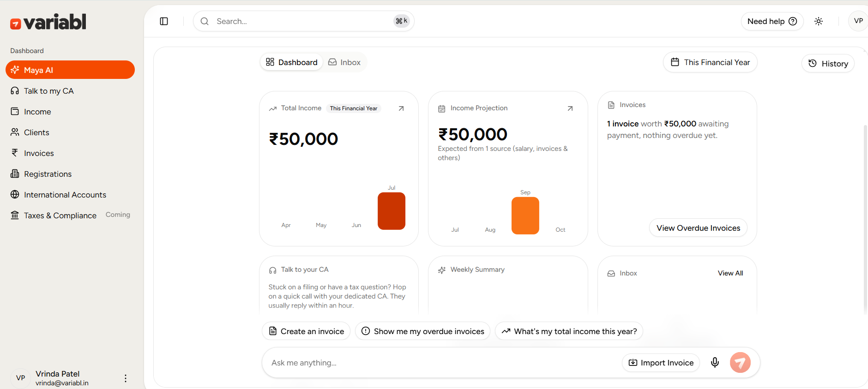Click the Total Income trend icon
This screenshot has height=389, width=868.
point(273,108)
